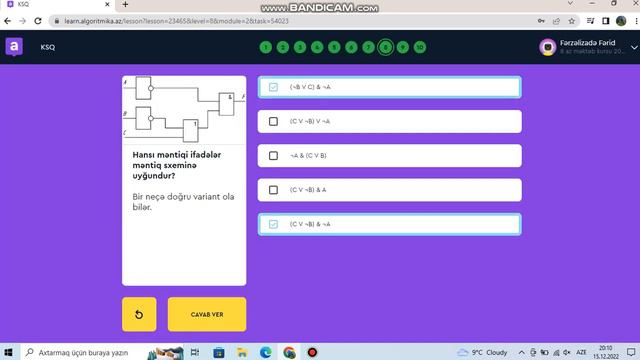Open Task View on taskbar

pos(195,352)
